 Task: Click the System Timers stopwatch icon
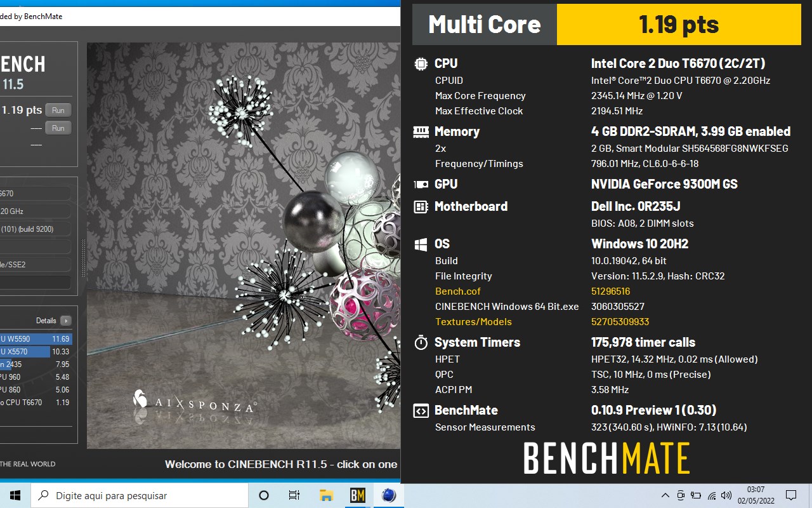421,343
